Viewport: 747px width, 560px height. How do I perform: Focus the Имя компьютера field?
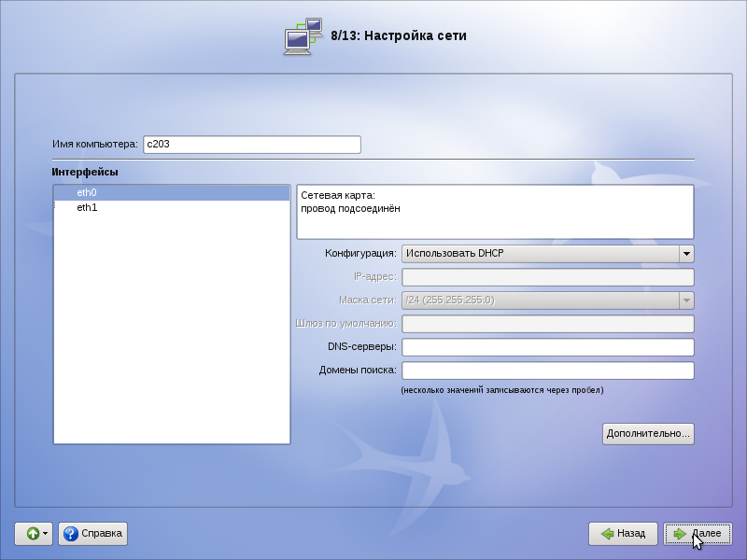[x=250, y=145]
